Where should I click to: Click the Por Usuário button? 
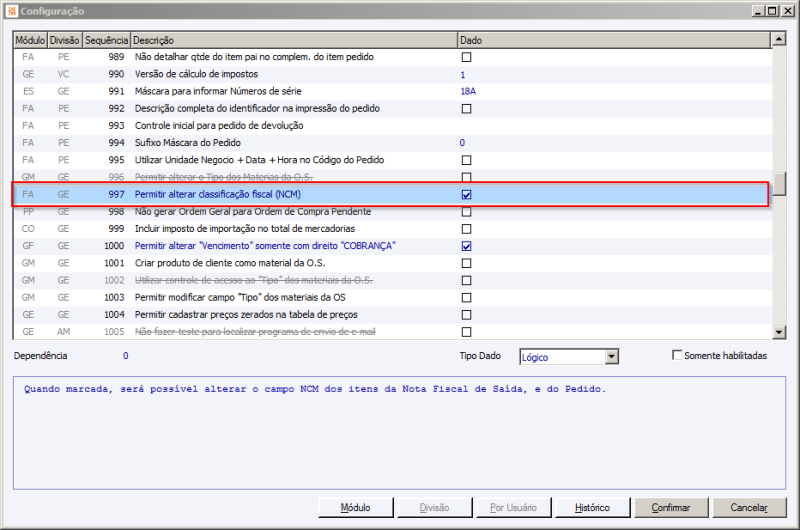coord(513,508)
